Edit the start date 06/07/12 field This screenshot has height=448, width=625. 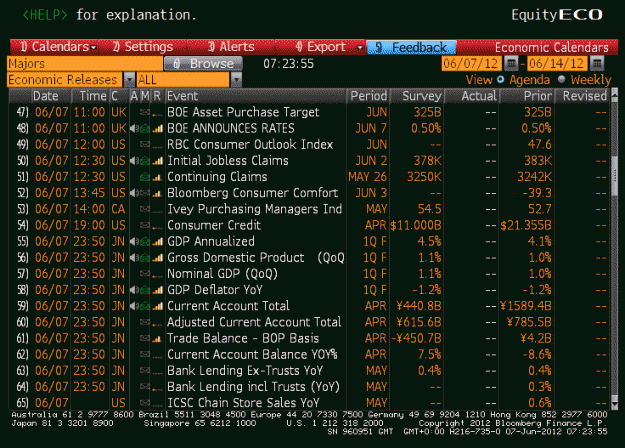pos(472,63)
